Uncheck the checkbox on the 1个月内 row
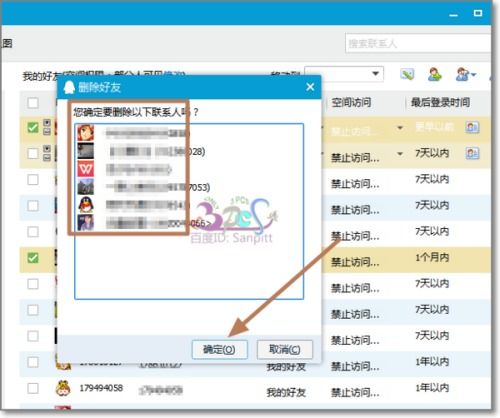 [33, 258]
